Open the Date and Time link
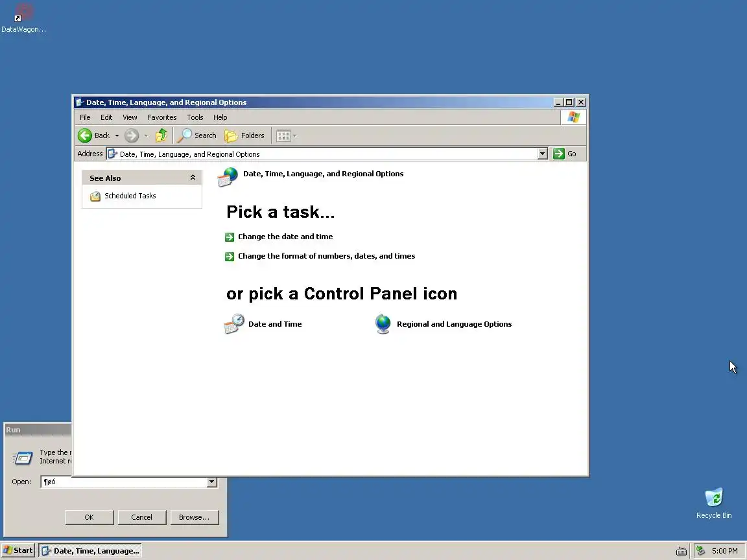 275,324
